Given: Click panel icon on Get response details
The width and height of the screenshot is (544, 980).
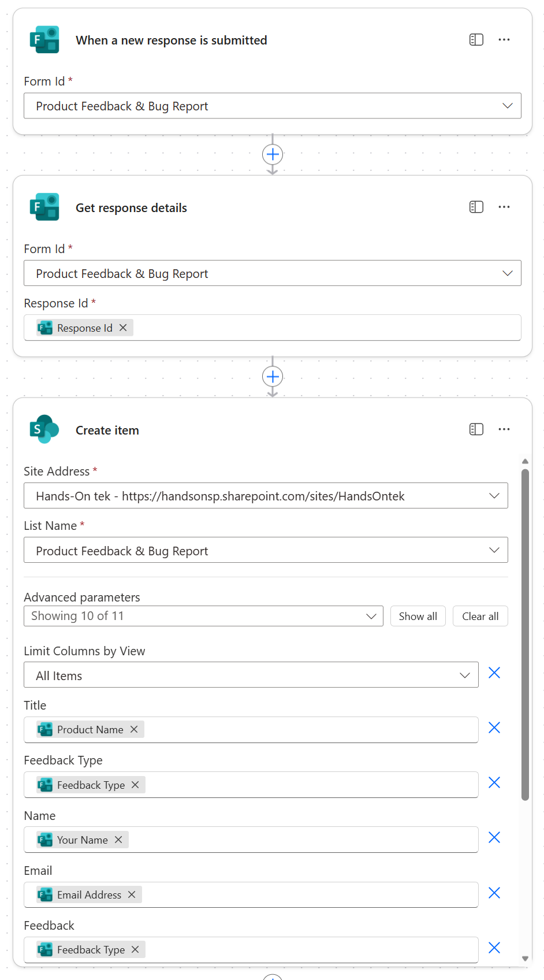Looking at the screenshot, I should [476, 207].
